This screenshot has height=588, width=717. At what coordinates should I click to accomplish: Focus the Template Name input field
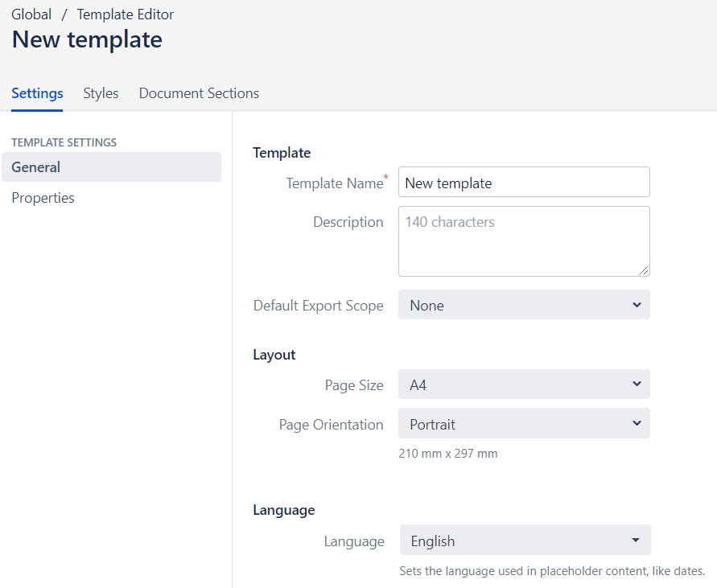click(524, 182)
